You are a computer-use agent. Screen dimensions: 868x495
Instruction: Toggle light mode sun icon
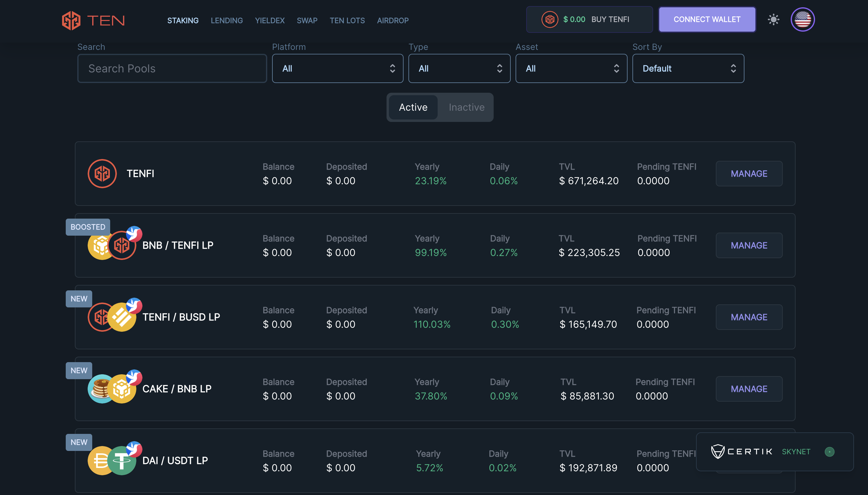coord(773,19)
